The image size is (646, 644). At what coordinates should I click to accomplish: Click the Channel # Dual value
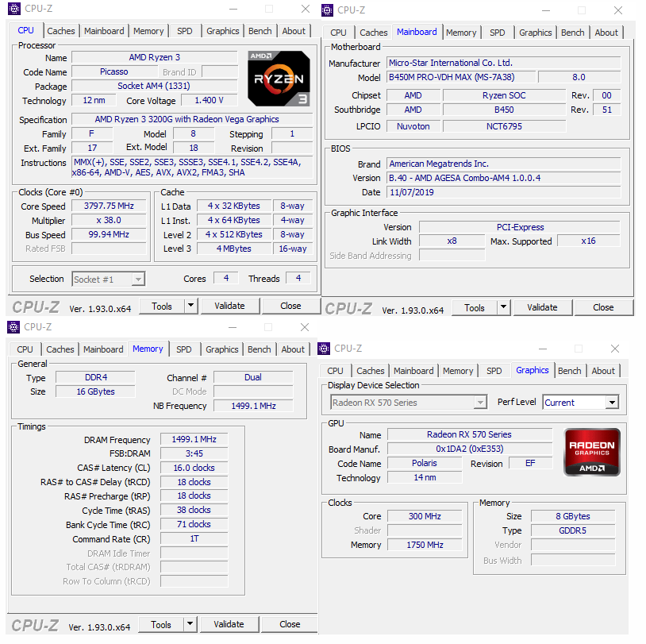tap(253, 377)
